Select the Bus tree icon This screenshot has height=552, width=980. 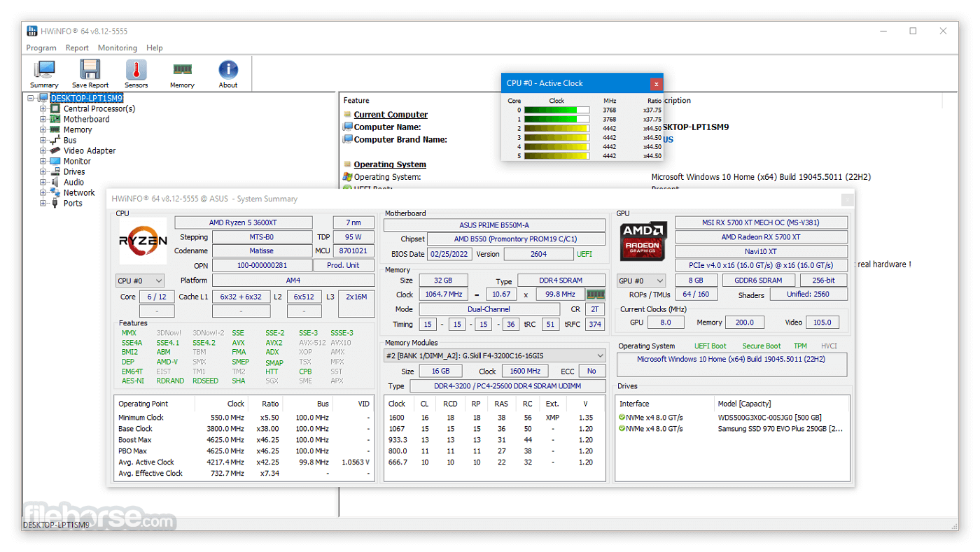[x=55, y=140]
